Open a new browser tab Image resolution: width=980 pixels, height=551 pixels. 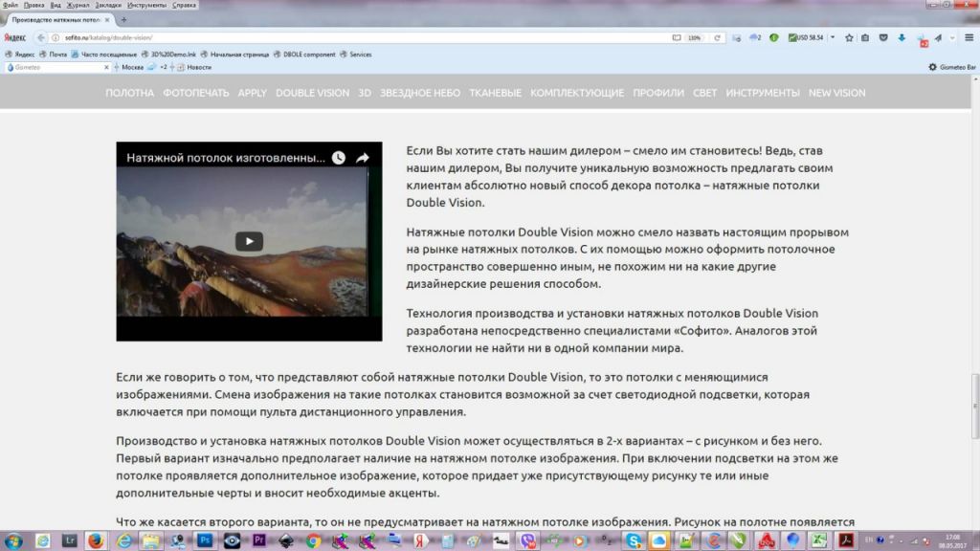[123, 20]
